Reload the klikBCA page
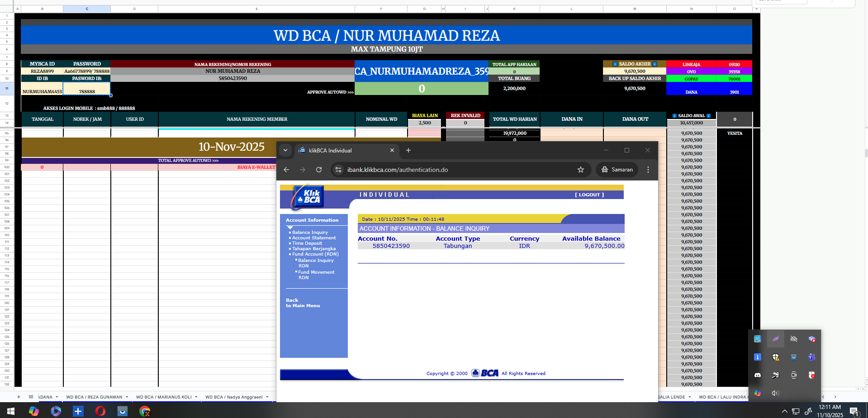 pos(319,170)
